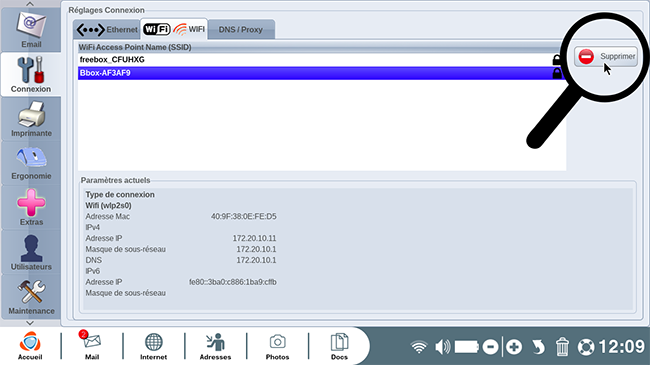This screenshot has height=365, width=650.
Task: Select the Imprimante sidebar icon
Action: point(31,119)
